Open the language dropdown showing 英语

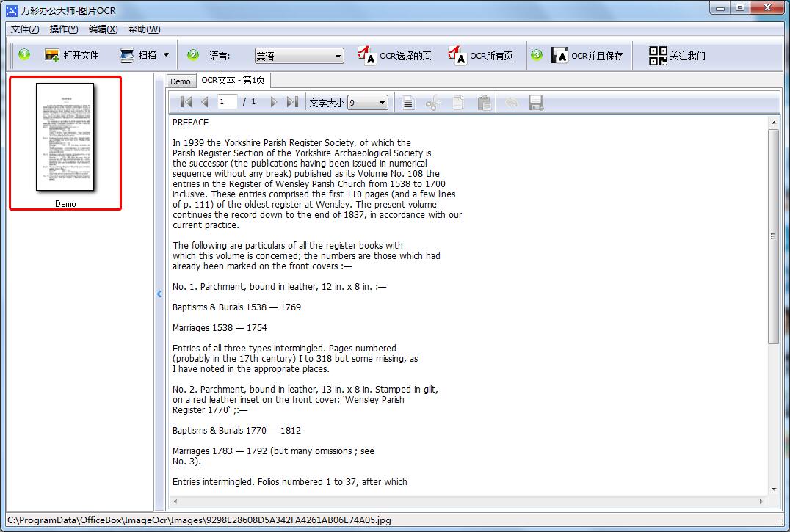[x=299, y=57]
